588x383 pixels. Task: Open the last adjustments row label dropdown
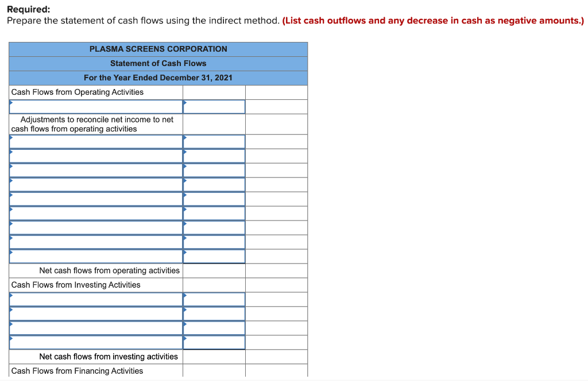pos(95,256)
